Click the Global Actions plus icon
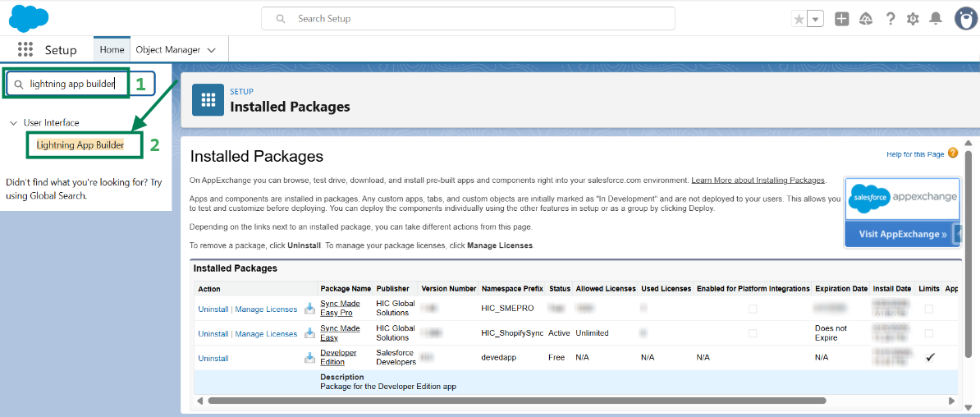 (841, 19)
